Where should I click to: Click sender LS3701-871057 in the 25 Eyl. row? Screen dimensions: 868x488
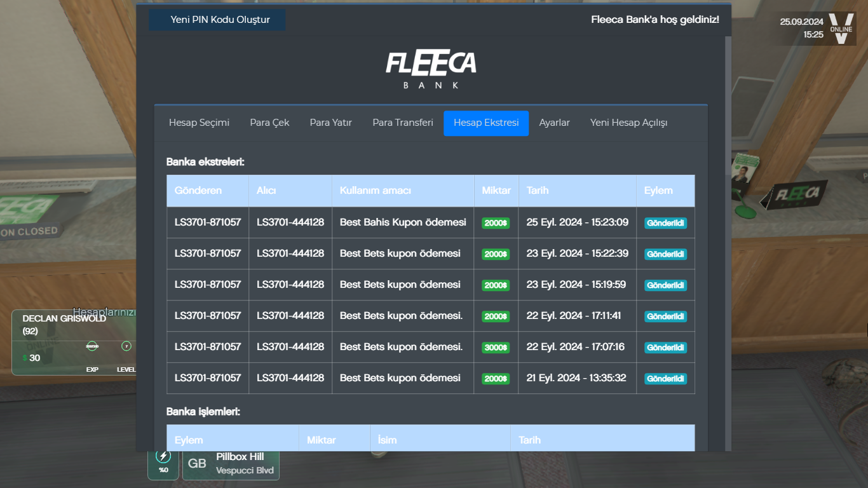coord(208,222)
